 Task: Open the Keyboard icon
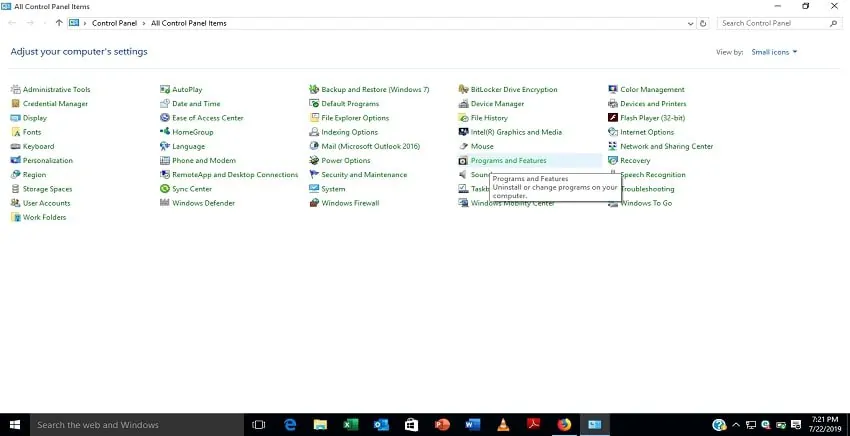coord(15,146)
